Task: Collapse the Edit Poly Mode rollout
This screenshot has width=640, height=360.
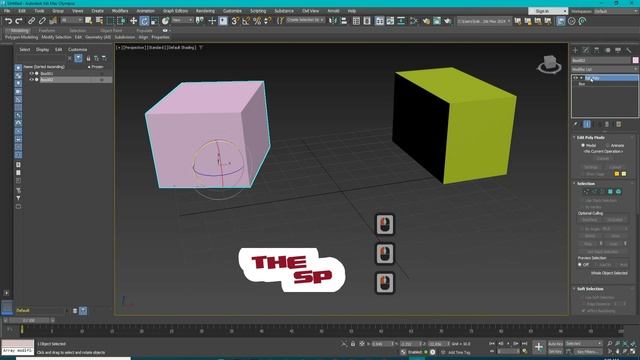Action: click(590, 138)
